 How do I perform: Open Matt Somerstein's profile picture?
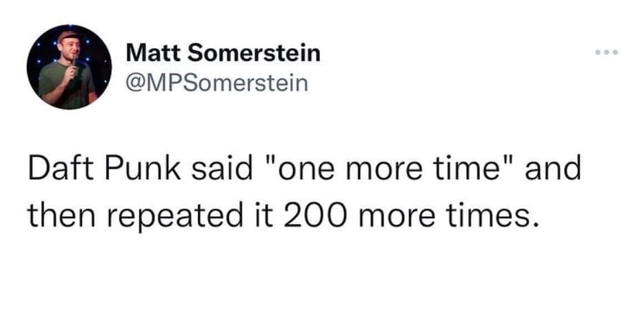pyautogui.click(x=69, y=67)
